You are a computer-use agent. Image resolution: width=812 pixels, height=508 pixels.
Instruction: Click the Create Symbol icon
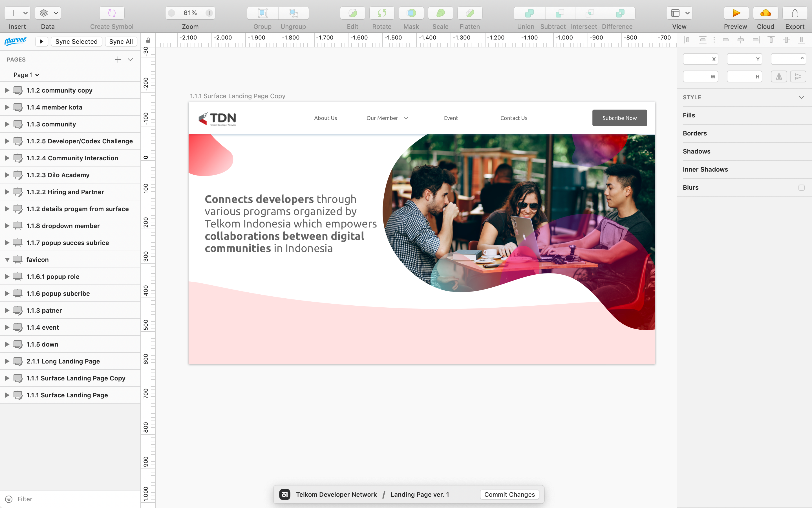(x=112, y=13)
